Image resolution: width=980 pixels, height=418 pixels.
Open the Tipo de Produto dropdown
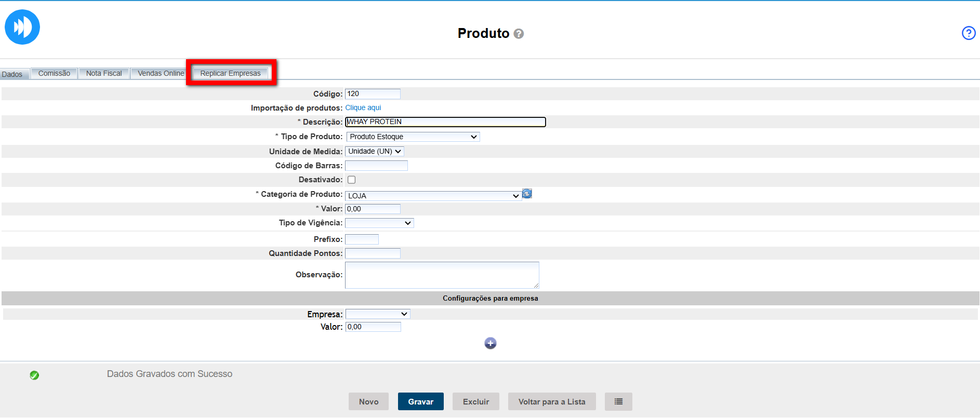(413, 137)
